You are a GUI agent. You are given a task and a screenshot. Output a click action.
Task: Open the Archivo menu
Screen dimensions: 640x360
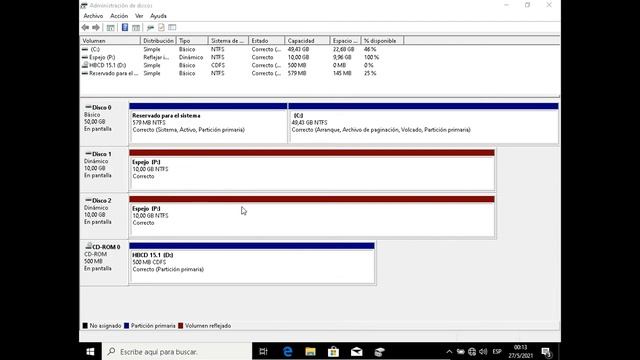pyautogui.click(x=93, y=16)
